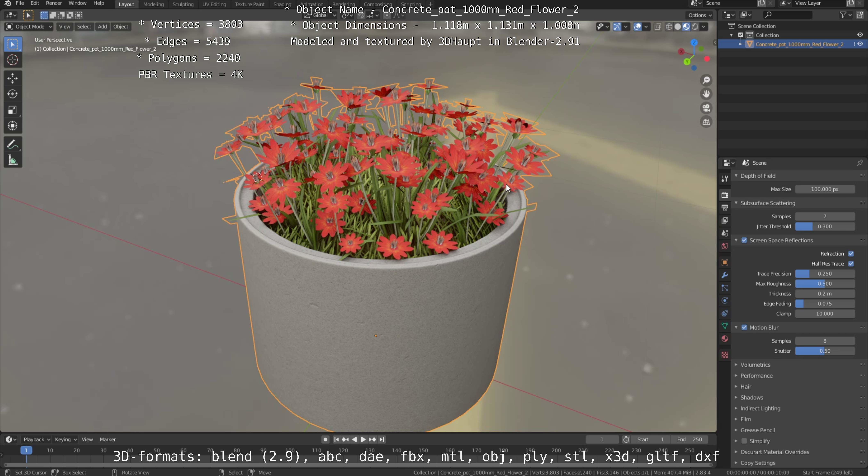The height and width of the screenshot is (476, 868).
Task: Select the Move tool
Action: (13, 78)
